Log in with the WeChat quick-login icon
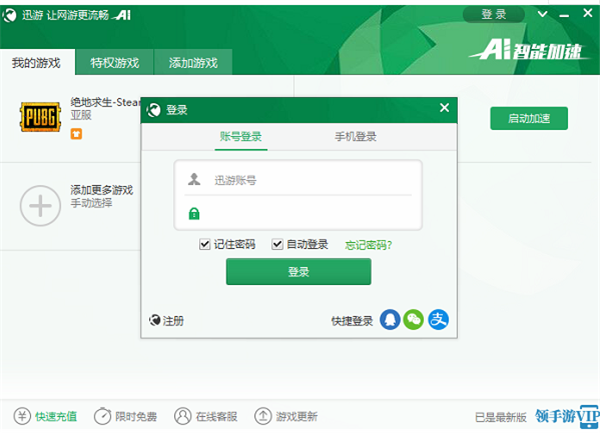Viewport: 600px width, 433px height. tap(414, 319)
